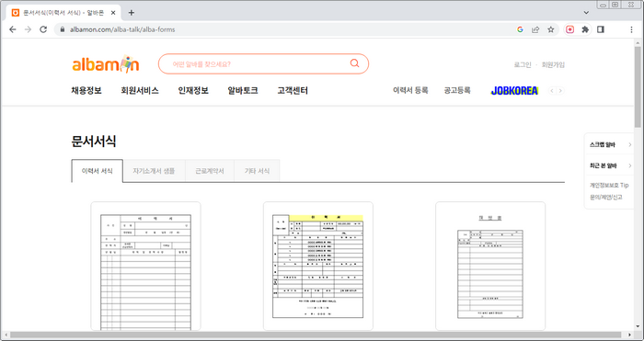Bookmark this page with star icon
The width and height of the screenshot is (644, 341).
tap(551, 29)
